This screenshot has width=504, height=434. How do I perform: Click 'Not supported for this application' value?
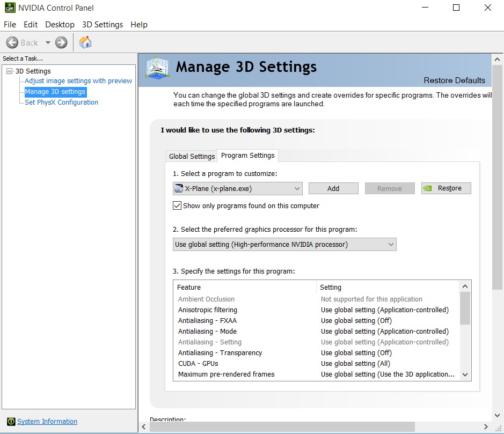pos(371,299)
